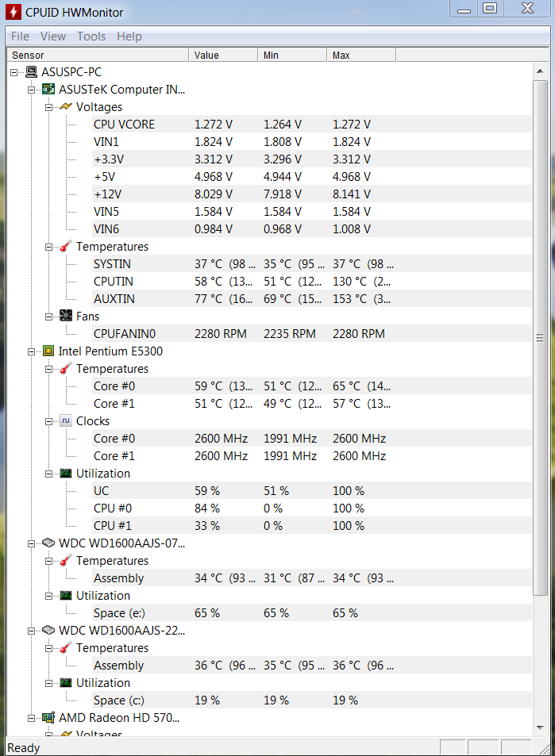The image size is (555, 756).
Task: Click the Intel Pentium E5300 chip icon
Action: tap(48, 351)
